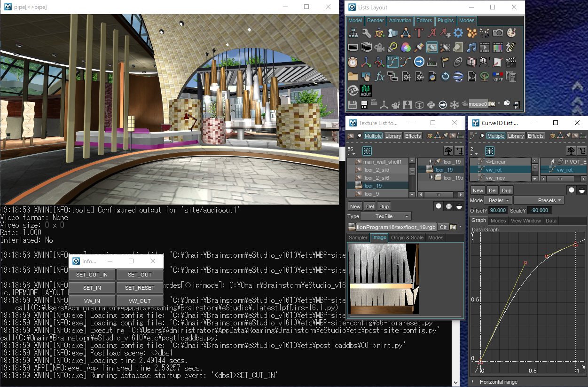Open the Mode Bezier dropdown

click(498, 200)
